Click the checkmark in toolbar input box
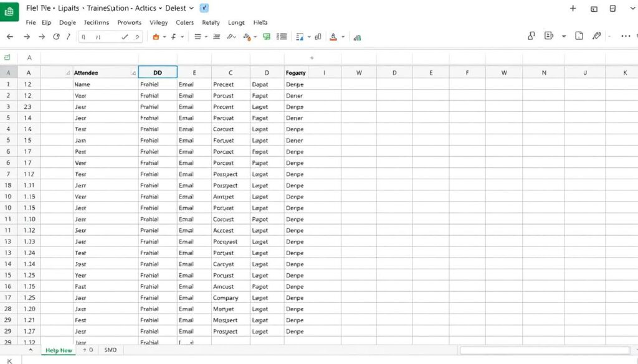The image size is (638, 364). point(125,37)
